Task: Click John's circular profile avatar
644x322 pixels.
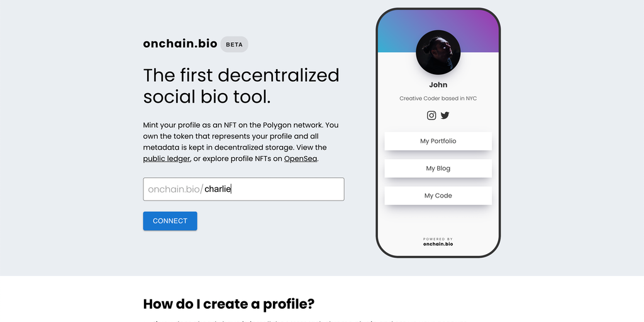Action: (438, 53)
